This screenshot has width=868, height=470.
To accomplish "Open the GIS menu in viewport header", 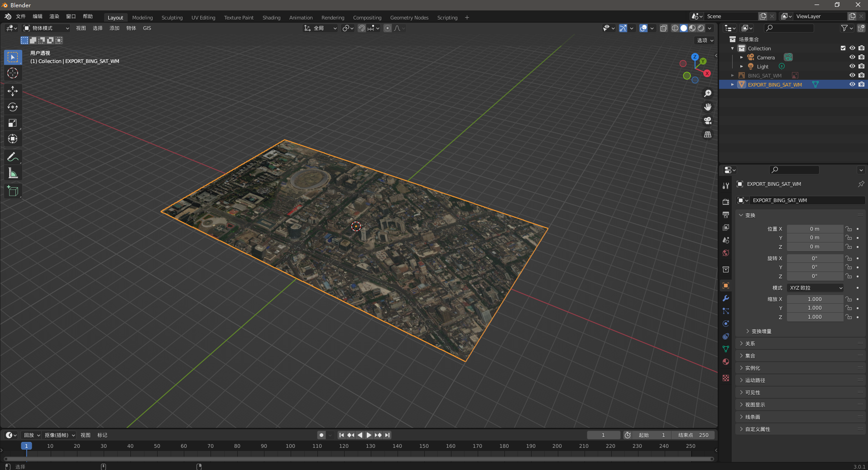I will [147, 28].
